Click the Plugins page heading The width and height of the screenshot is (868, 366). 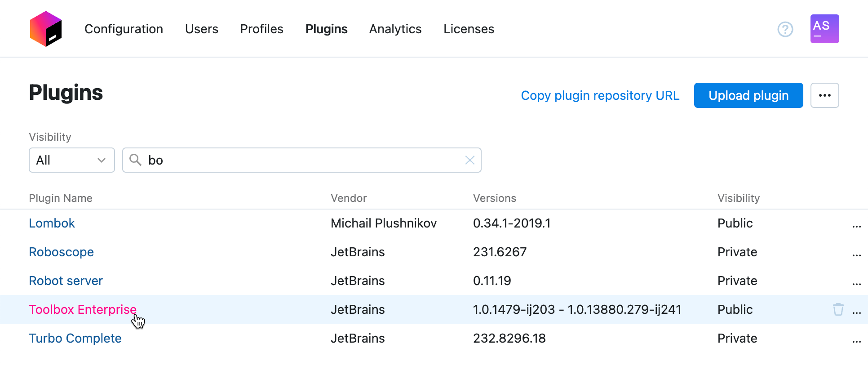point(66,93)
